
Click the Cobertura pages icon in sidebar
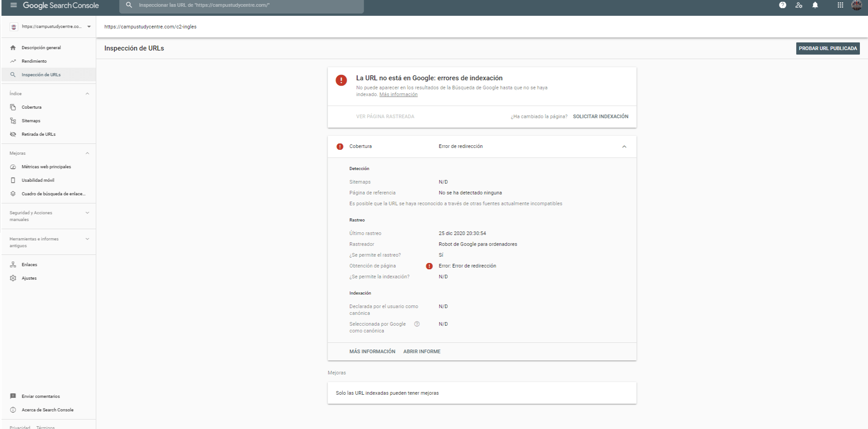pyautogui.click(x=13, y=107)
